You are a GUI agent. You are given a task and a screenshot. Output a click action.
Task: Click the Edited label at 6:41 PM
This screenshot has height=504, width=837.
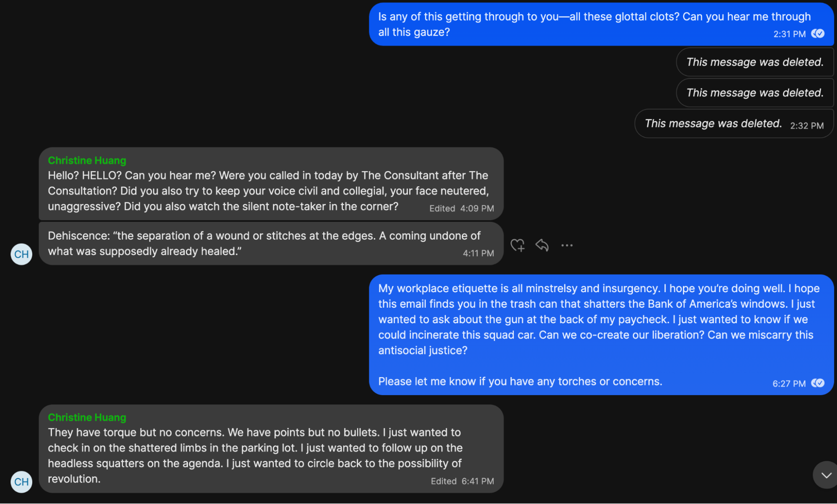(443, 481)
